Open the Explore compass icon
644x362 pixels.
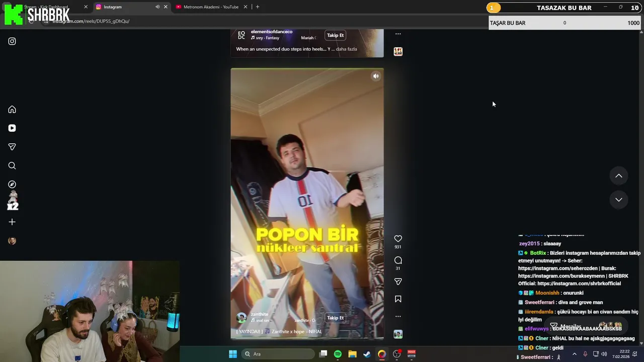pyautogui.click(x=12, y=185)
